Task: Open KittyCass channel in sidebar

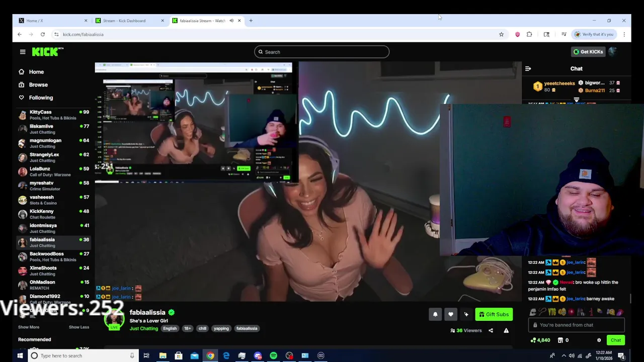Action: pyautogui.click(x=53, y=115)
